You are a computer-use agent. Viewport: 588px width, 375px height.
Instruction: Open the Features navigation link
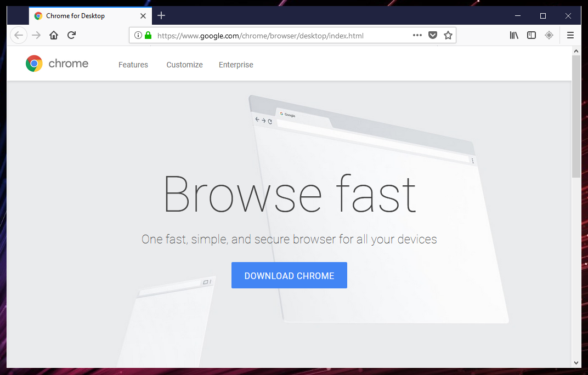point(133,65)
